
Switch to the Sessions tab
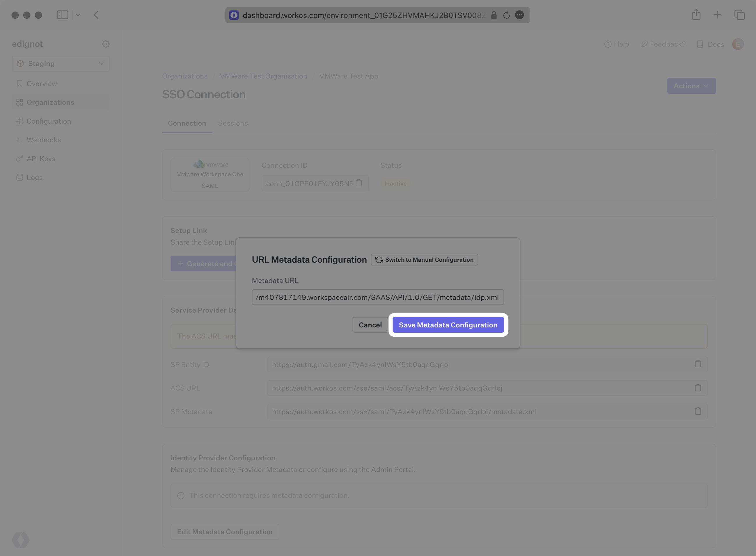(x=233, y=123)
